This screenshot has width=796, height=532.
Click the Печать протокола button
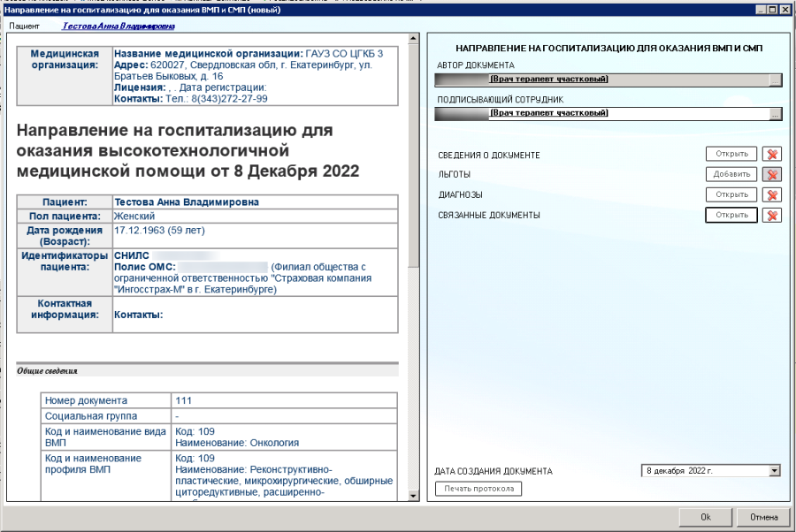tap(478, 489)
